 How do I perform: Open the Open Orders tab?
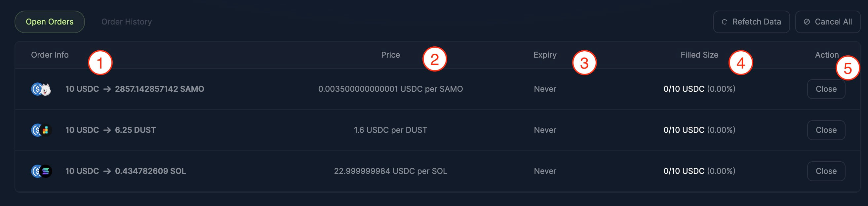50,22
